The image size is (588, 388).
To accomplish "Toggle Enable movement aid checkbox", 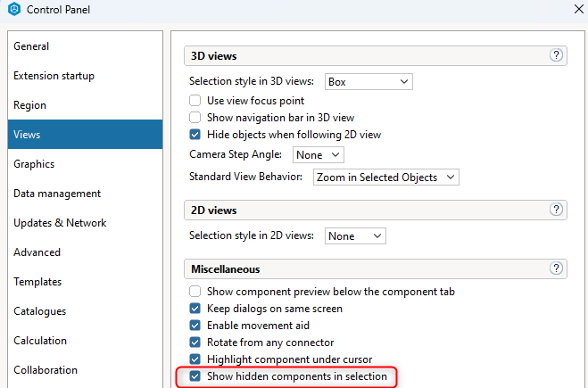I will click(x=195, y=325).
